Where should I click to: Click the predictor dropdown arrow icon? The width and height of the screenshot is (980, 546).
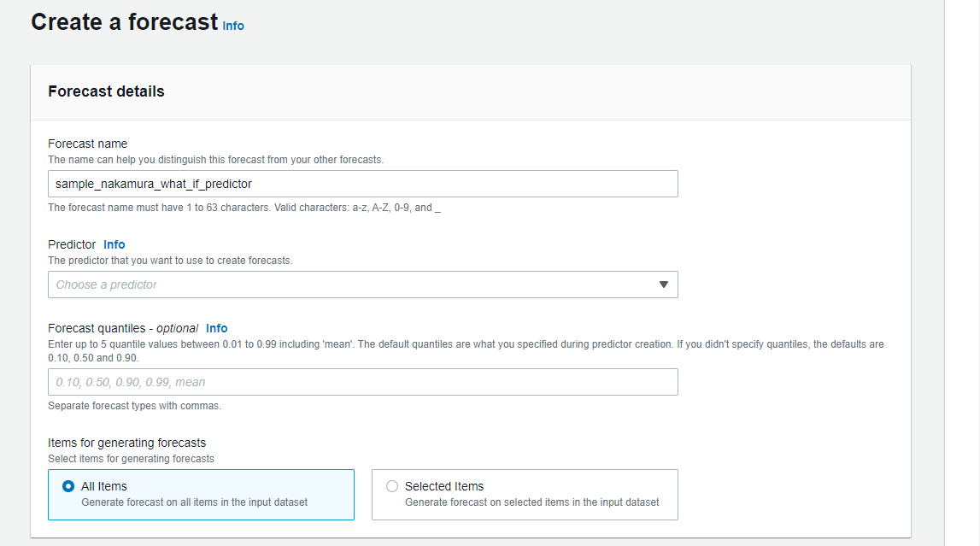[664, 285]
